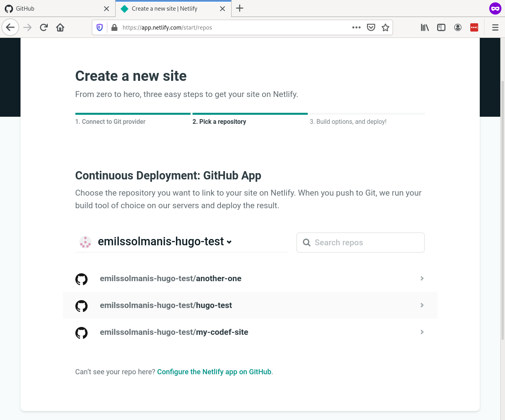Save page to Pocket icon
The height and width of the screenshot is (420, 505).
click(371, 27)
